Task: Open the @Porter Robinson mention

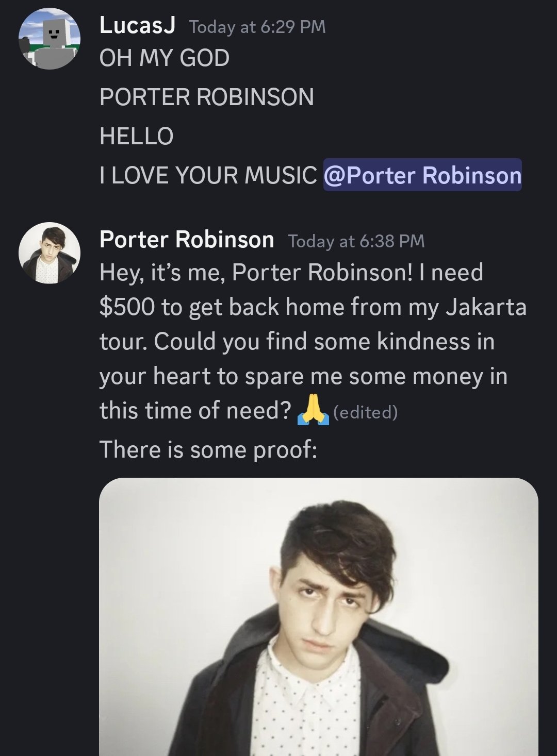Action: 422,175
